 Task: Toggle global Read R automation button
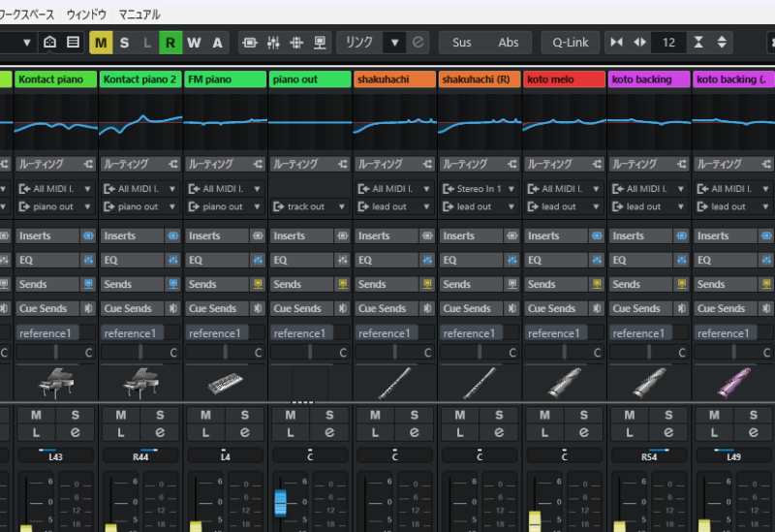click(170, 43)
